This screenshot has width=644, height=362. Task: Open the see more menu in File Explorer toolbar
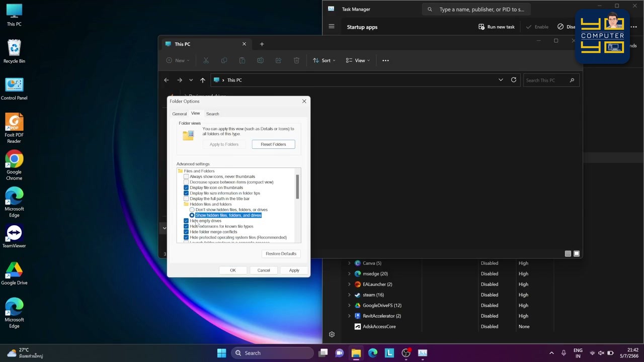[385, 60]
